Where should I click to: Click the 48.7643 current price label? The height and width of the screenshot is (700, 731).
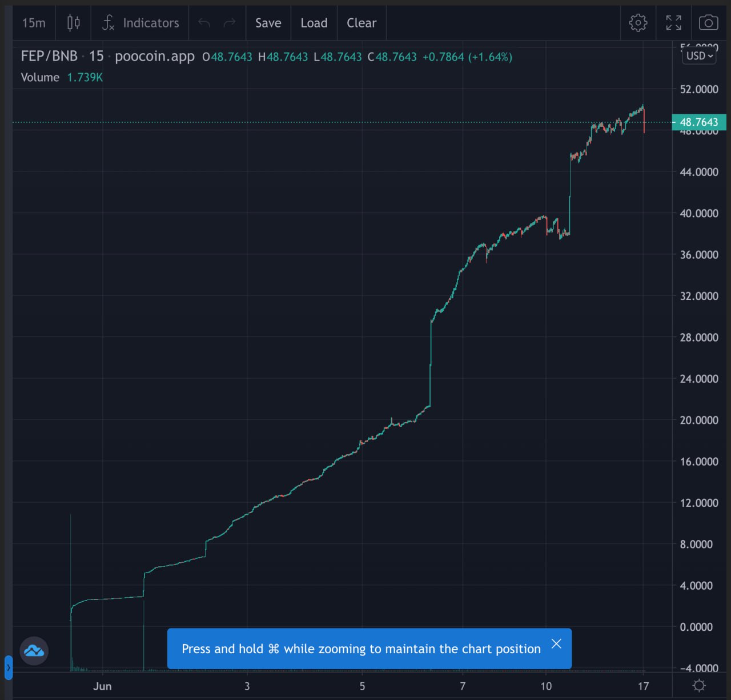[698, 122]
